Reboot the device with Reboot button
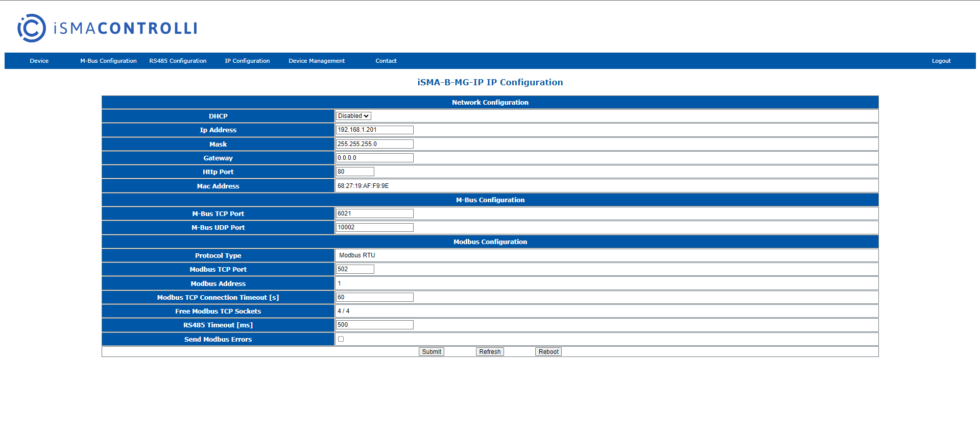Image resolution: width=980 pixels, height=430 pixels. (x=548, y=352)
